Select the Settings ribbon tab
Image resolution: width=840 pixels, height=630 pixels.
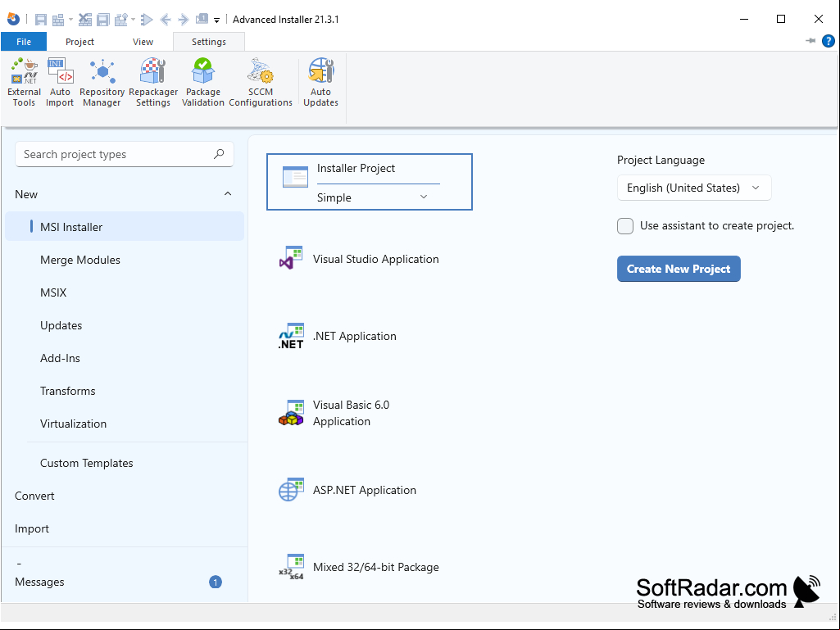point(209,42)
